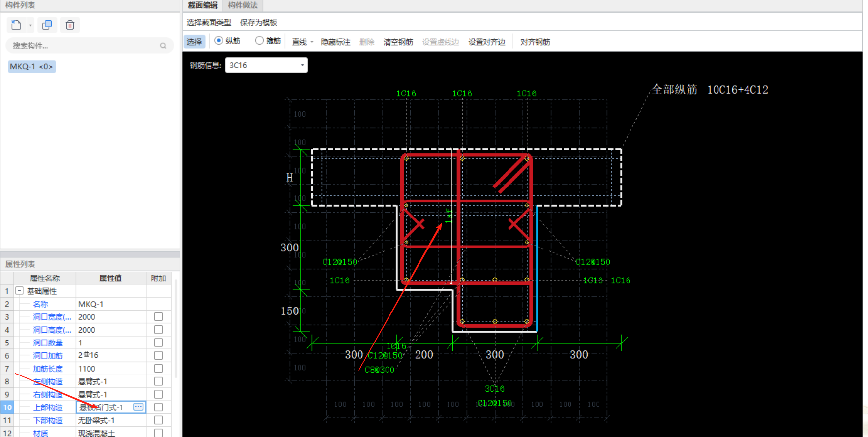The image size is (868, 437).
Task: Toggle the 材质 附加 checkbox
Action: pyautogui.click(x=158, y=433)
